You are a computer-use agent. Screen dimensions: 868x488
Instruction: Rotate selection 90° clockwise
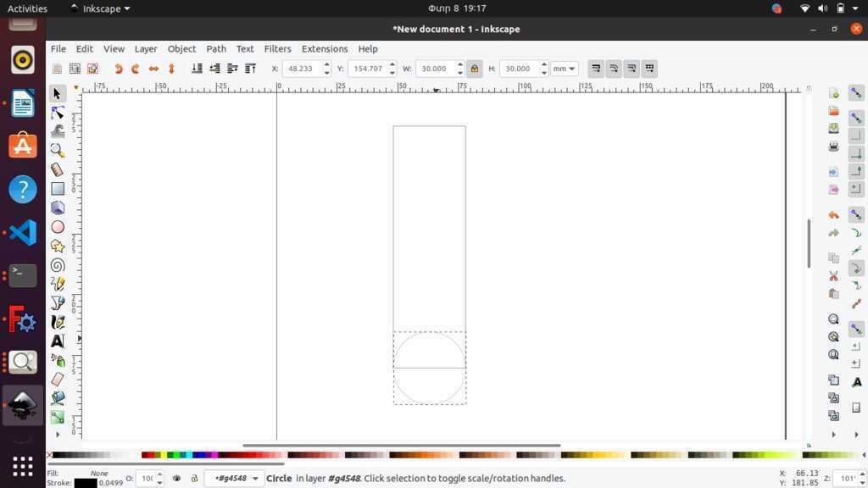[136, 69]
